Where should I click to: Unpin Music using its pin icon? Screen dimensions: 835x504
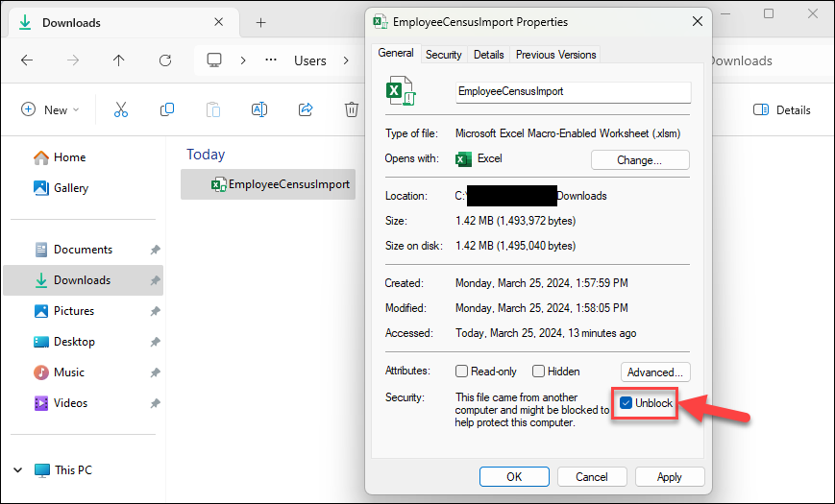click(x=155, y=372)
